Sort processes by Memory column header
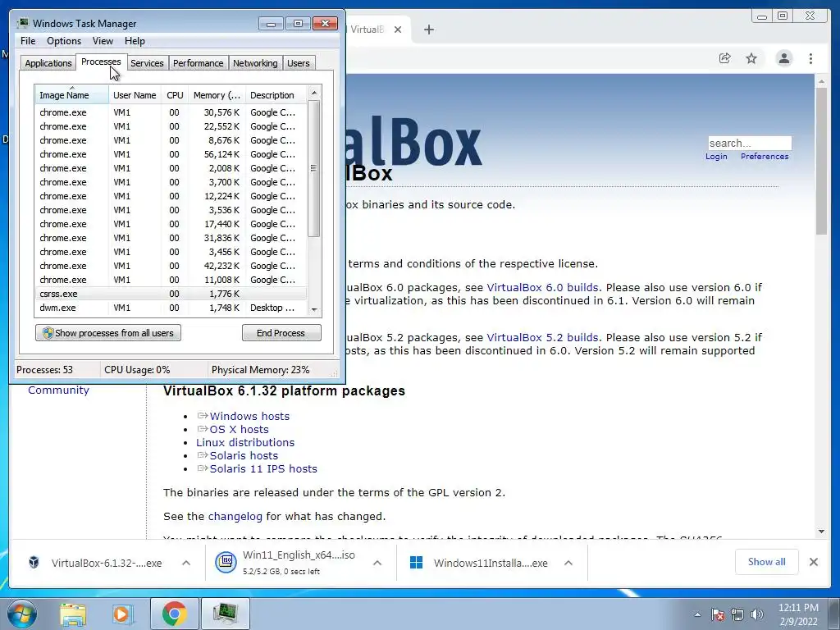The height and width of the screenshot is (630, 840). [x=217, y=95]
